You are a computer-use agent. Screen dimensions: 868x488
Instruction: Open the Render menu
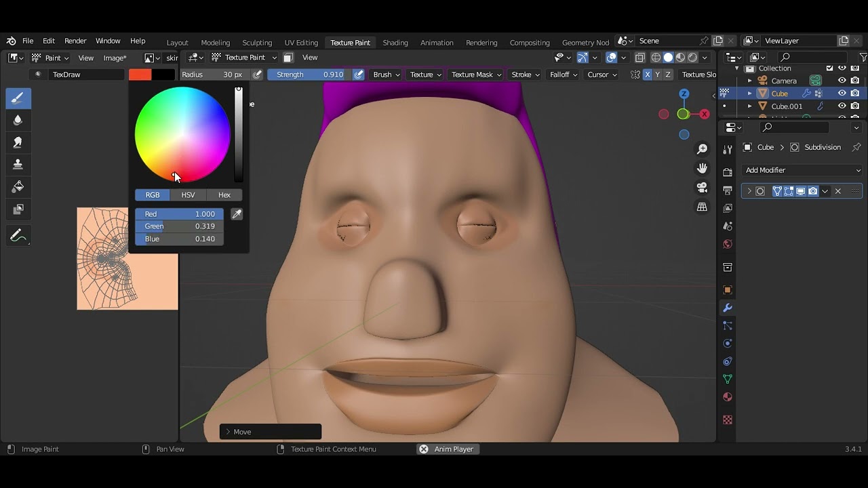point(75,41)
